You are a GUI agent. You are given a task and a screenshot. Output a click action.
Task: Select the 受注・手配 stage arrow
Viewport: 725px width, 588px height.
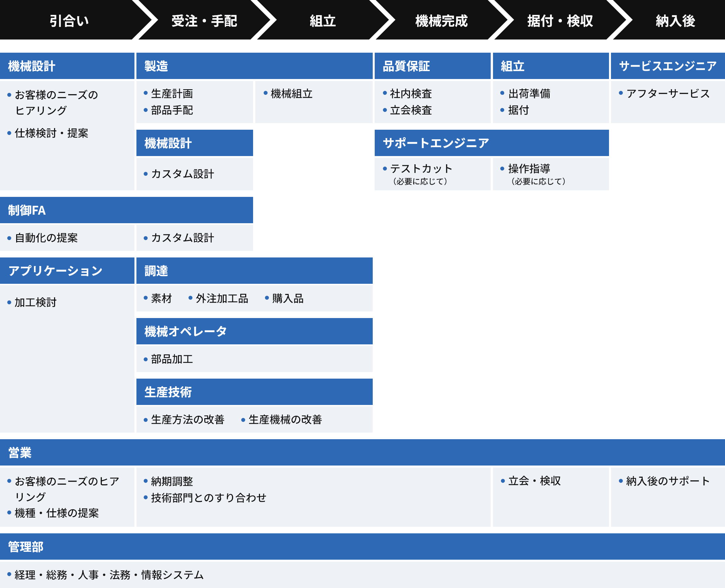(x=204, y=21)
